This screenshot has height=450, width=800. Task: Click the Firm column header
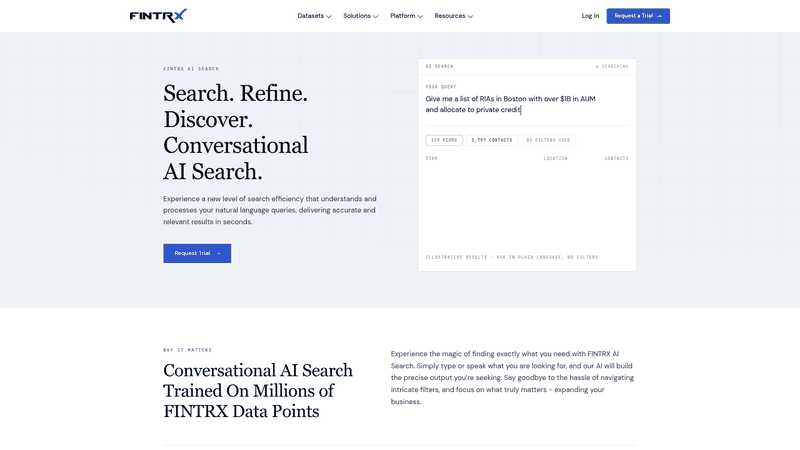432,159
